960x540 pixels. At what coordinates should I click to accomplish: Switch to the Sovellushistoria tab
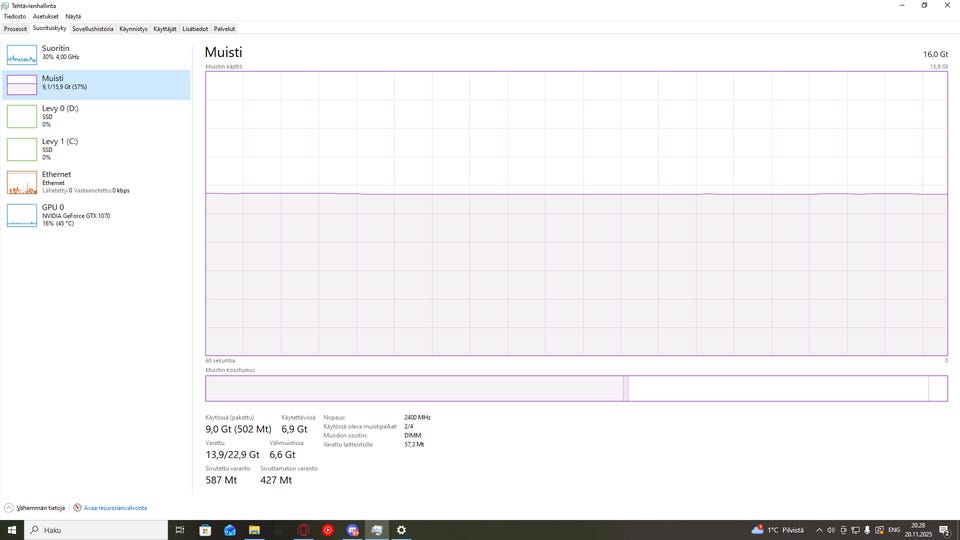(92, 29)
